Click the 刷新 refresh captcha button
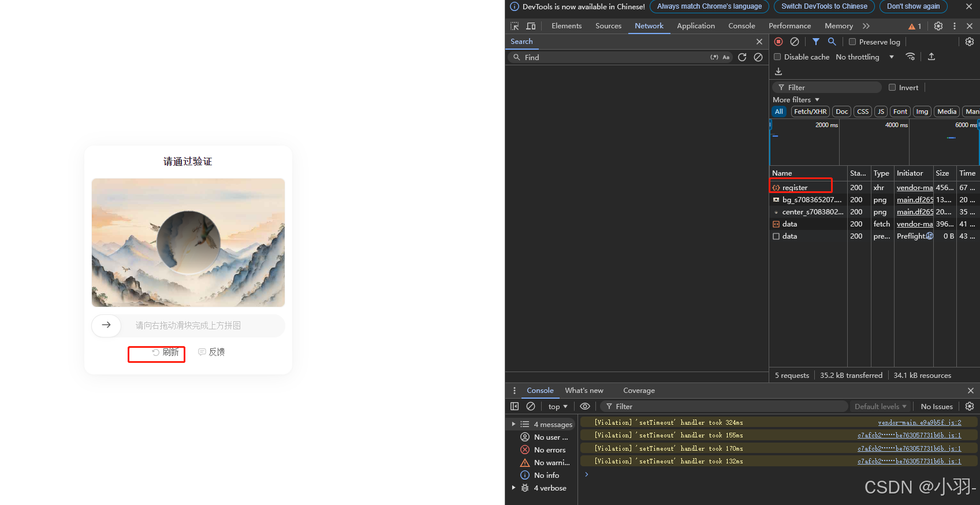980x505 pixels. [x=165, y=352]
